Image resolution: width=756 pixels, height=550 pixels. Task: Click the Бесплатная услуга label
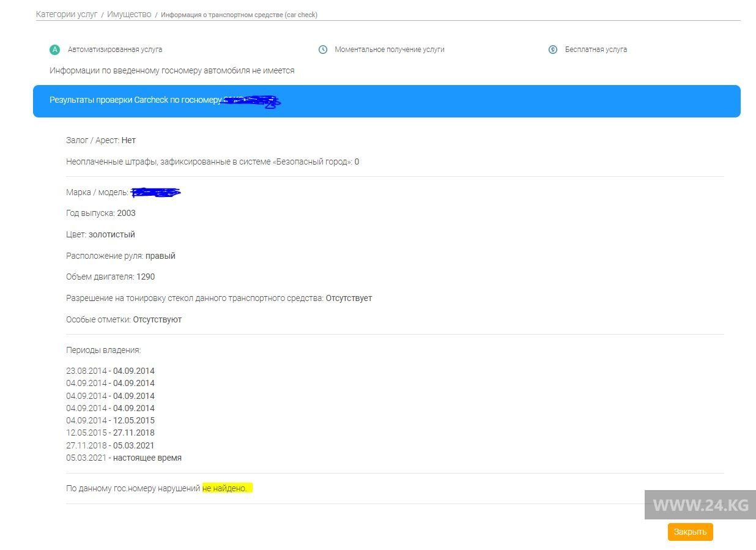click(596, 50)
